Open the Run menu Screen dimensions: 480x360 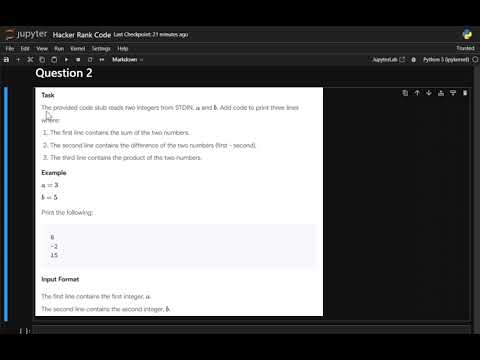pyautogui.click(x=59, y=48)
